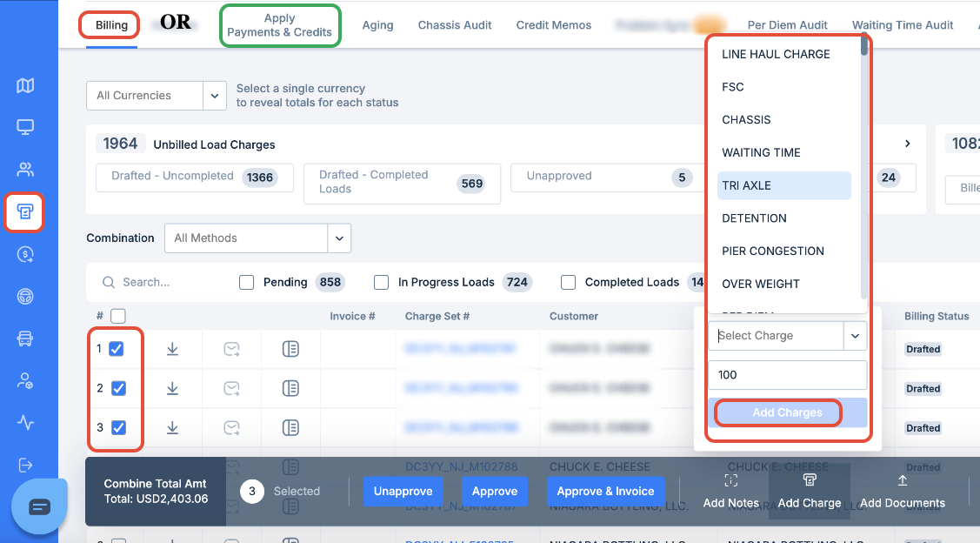This screenshot has height=543, width=980.
Task: Open the billing invoice sidebar icon
Action: pos(25,212)
